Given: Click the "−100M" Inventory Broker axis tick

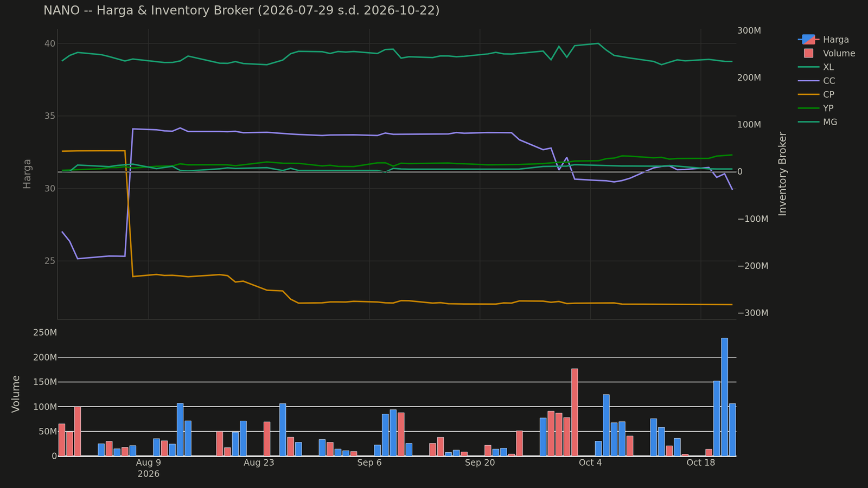Looking at the screenshot, I should pos(753,219).
